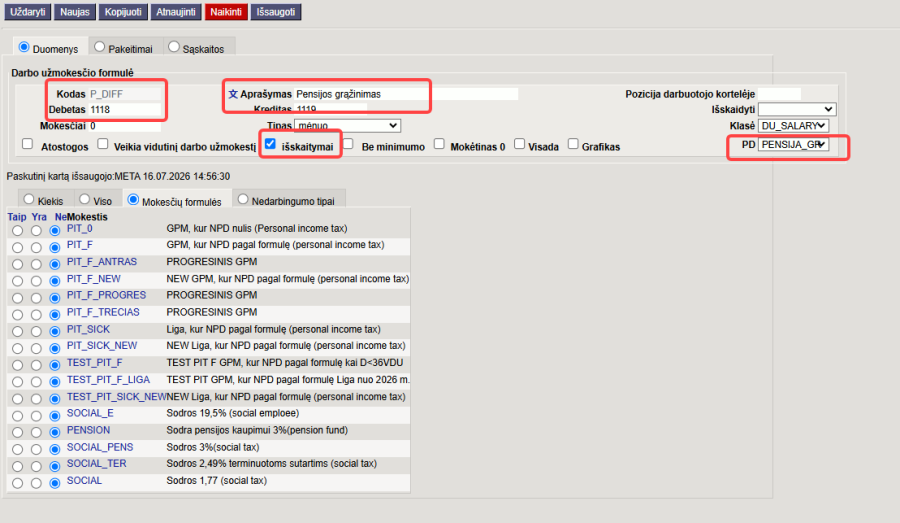Image resolution: width=900 pixels, height=523 pixels.
Task: Expand the Klasė DU_SALARY dropdown
Action: (794, 126)
